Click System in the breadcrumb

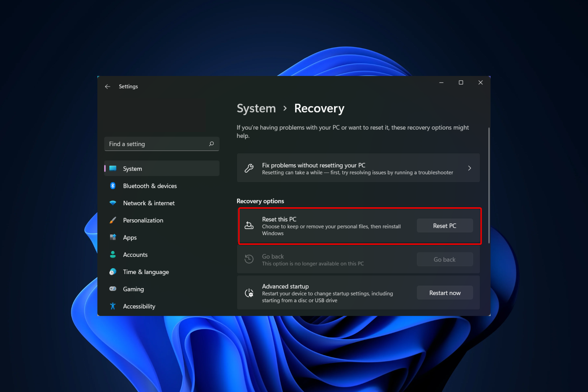pyautogui.click(x=256, y=108)
